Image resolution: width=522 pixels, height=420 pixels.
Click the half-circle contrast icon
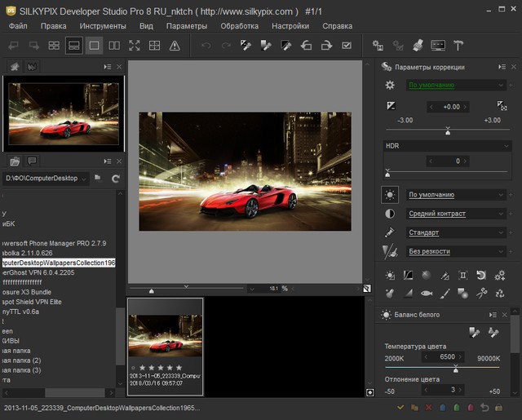[x=390, y=214]
